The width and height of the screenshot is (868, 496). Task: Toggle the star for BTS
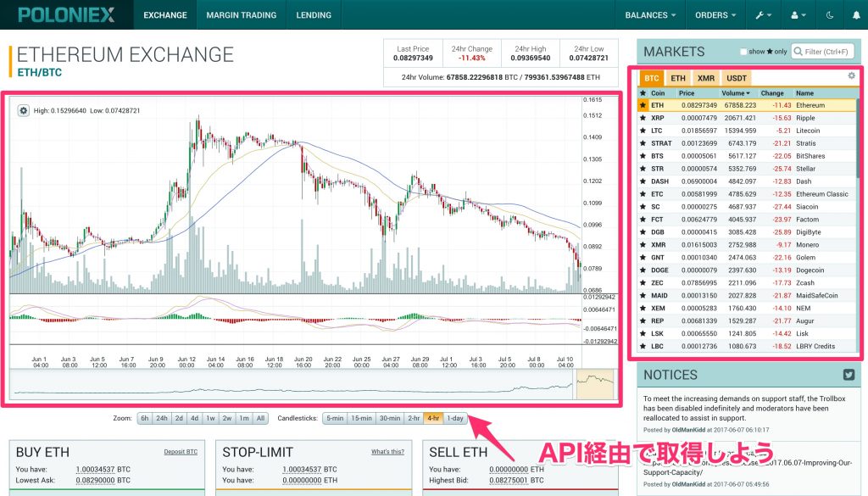tap(643, 156)
